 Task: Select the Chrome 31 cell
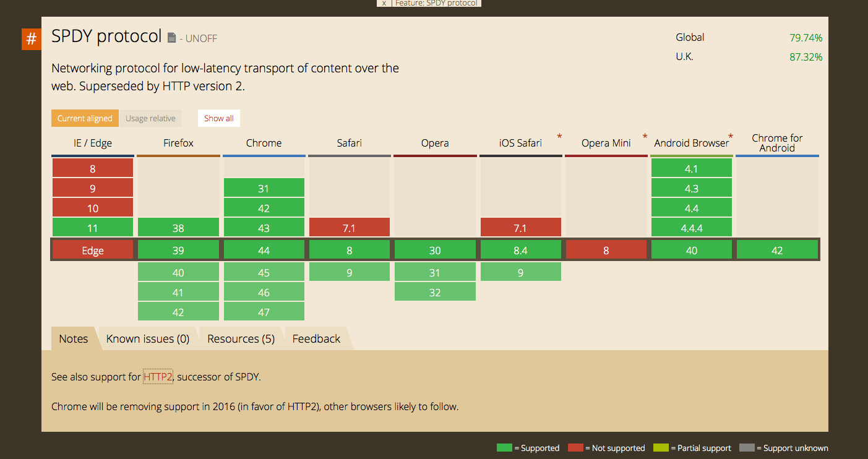click(264, 188)
